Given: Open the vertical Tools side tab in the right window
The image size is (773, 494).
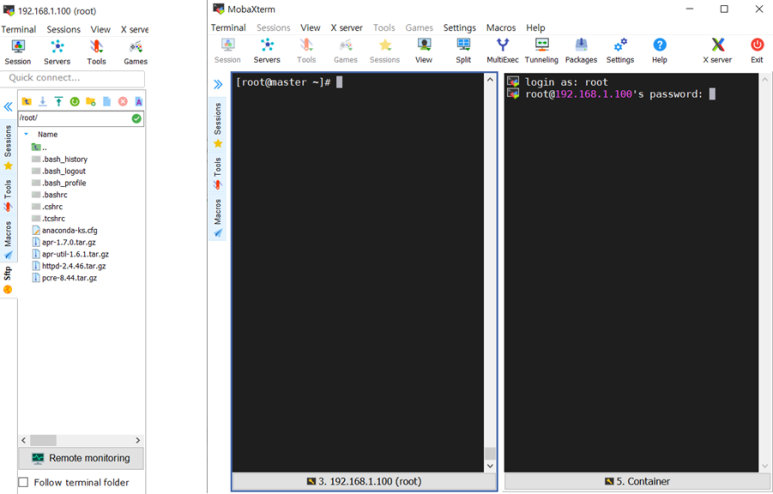Looking at the screenshot, I should point(218,174).
